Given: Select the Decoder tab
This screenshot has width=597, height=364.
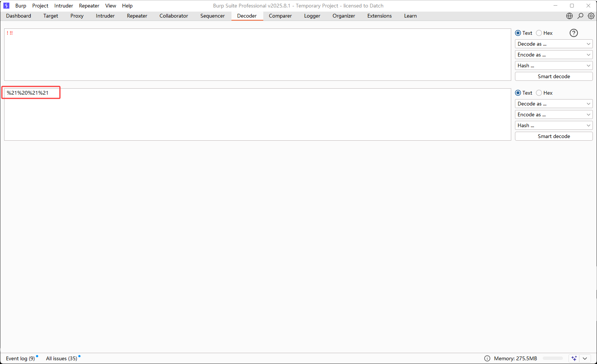Looking at the screenshot, I should [x=247, y=16].
